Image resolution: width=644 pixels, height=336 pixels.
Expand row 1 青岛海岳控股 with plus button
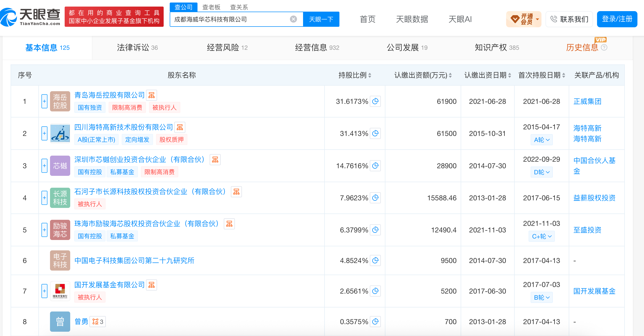44,101
